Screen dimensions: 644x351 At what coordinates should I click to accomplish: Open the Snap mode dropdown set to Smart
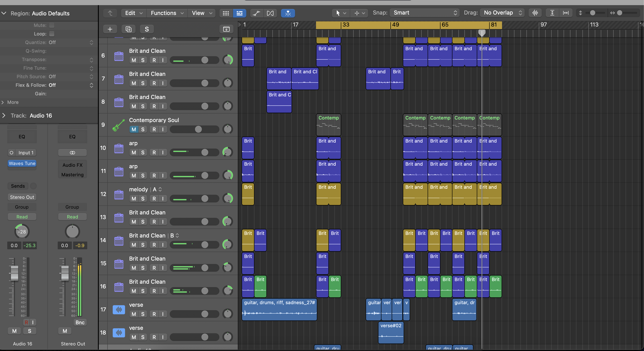pyautogui.click(x=424, y=13)
